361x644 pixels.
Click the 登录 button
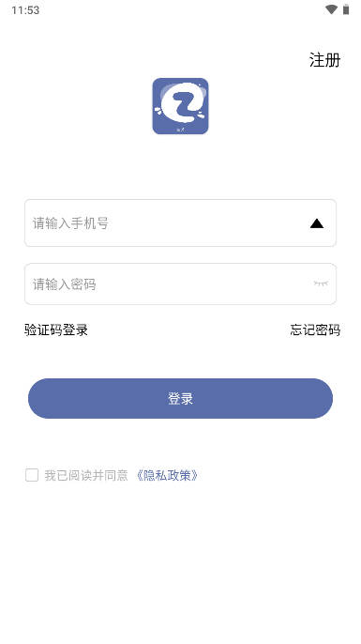click(180, 398)
